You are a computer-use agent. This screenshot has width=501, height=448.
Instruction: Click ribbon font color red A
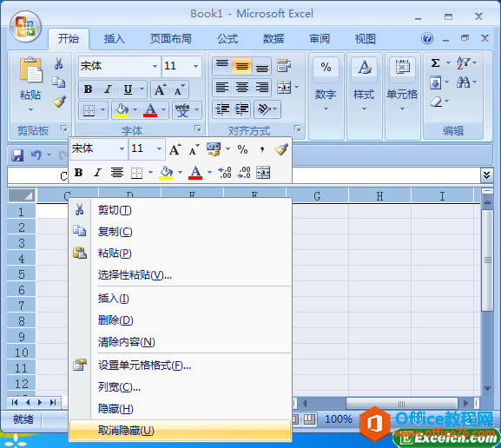point(150,110)
